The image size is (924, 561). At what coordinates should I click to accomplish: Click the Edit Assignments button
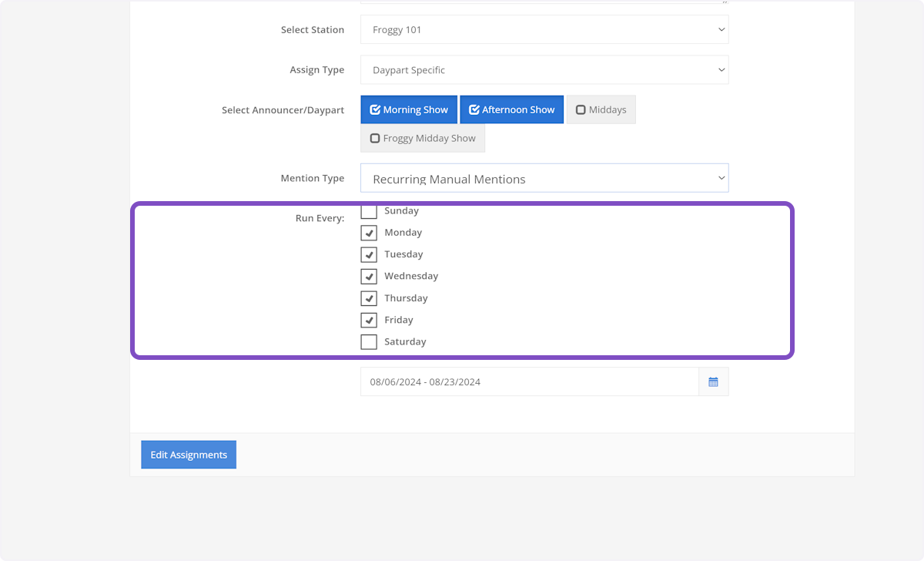click(x=189, y=455)
